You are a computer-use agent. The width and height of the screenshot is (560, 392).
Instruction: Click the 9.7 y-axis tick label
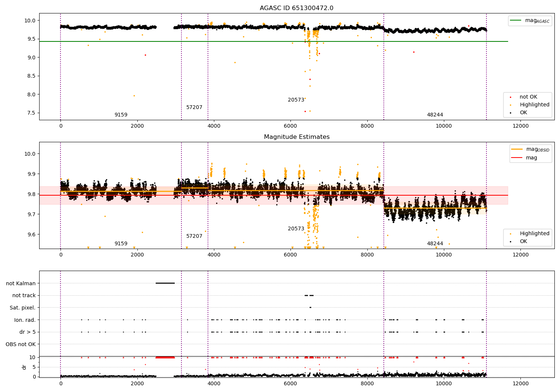coord(31,214)
